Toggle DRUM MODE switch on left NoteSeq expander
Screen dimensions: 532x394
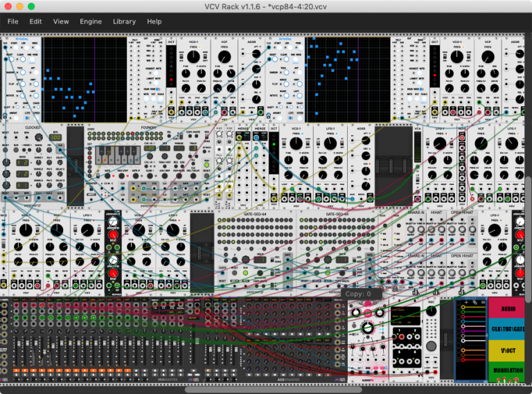(x=157, y=89)
